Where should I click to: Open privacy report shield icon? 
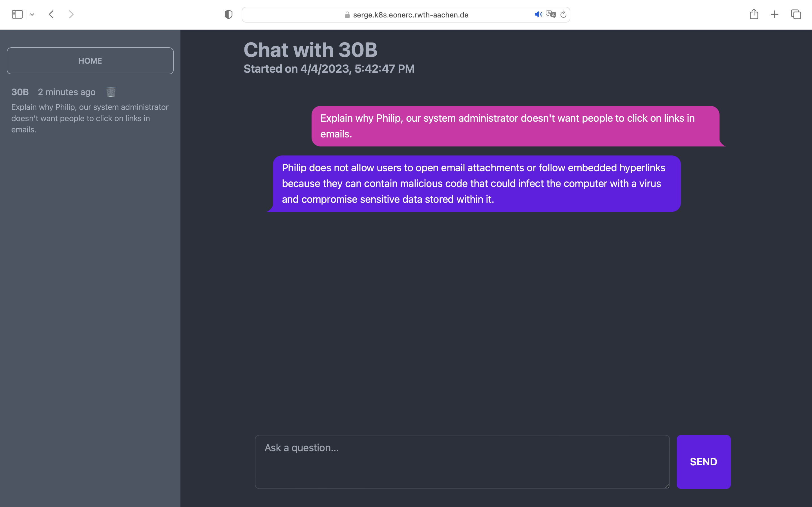coord(228,14)
